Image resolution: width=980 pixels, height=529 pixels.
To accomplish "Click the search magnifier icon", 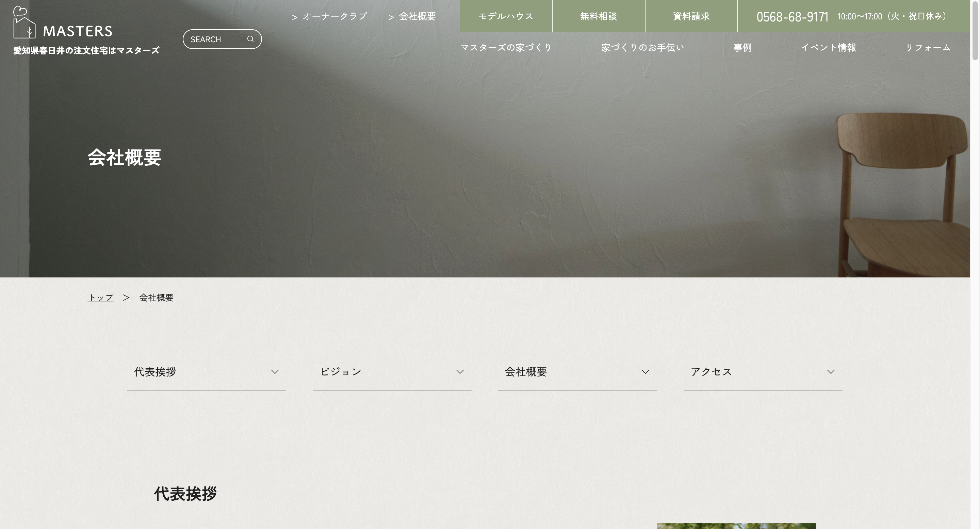I will point(250,39).
